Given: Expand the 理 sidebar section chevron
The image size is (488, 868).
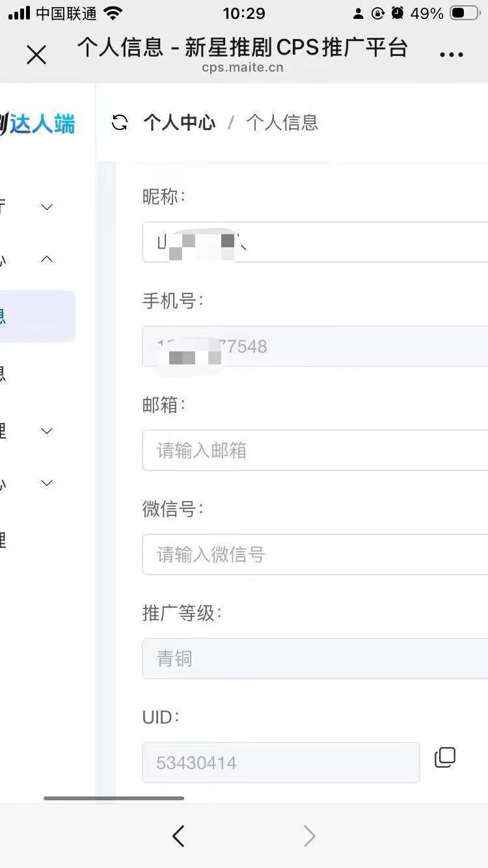Looking at the screenshot, I should pos(46,430).
